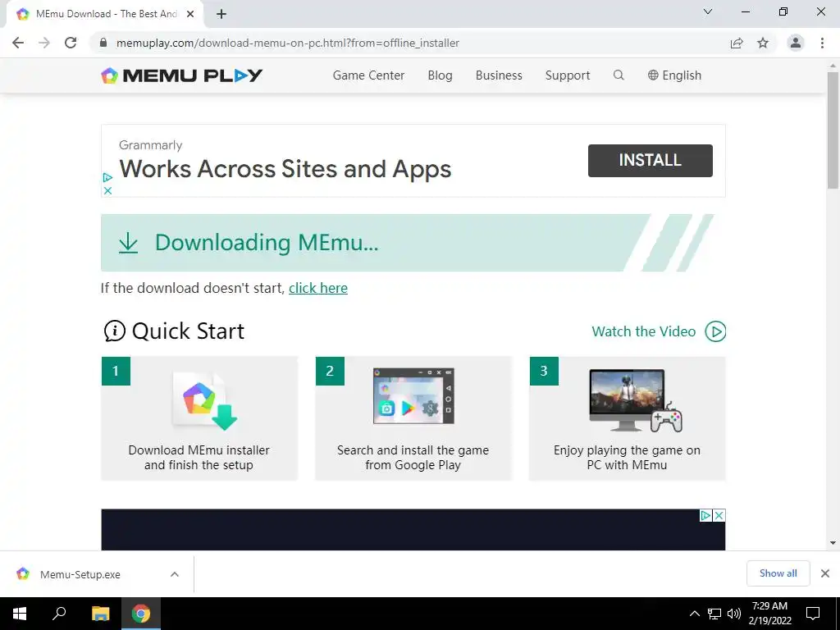
Task: Reload the MEmu download page
Action: (x=71, y=43)
